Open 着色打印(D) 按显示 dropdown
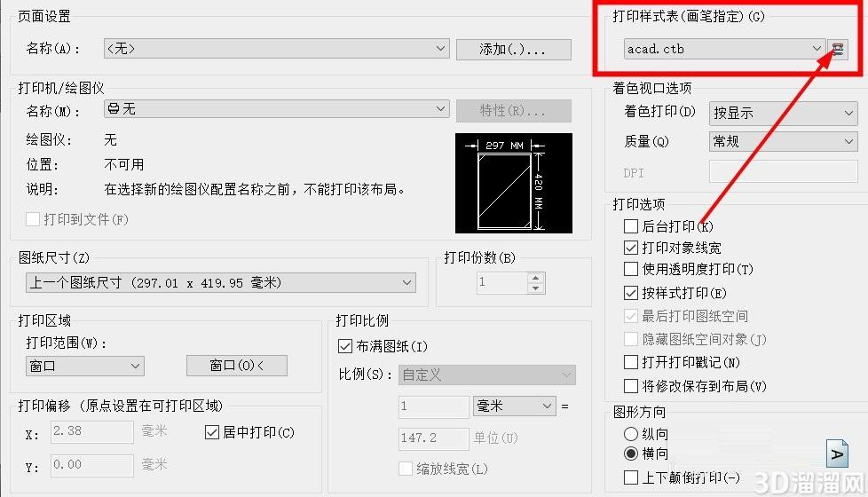The image size is (868, 497). pos(784,113)
